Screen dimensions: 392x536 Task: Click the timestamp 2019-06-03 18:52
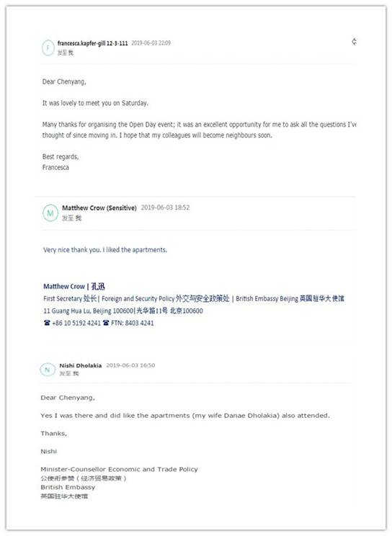coord(165,207)
